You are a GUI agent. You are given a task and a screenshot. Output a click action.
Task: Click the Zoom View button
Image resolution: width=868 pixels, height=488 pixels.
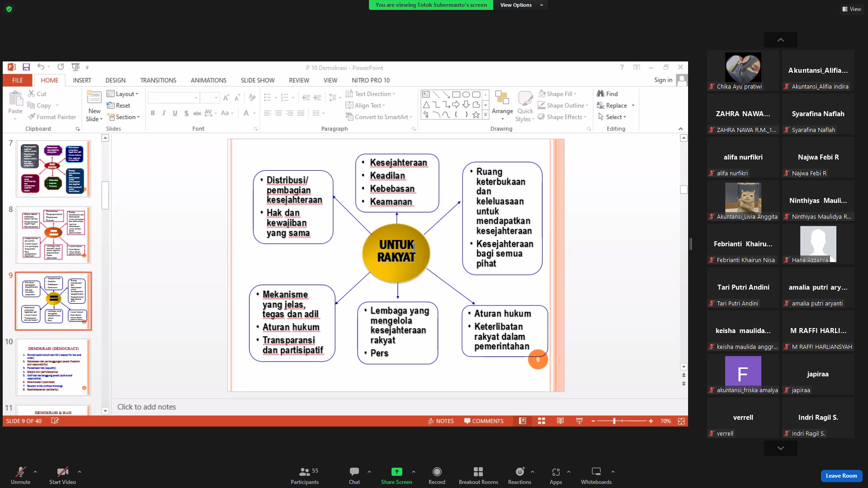pyautogui.click(x=851, y=9)
